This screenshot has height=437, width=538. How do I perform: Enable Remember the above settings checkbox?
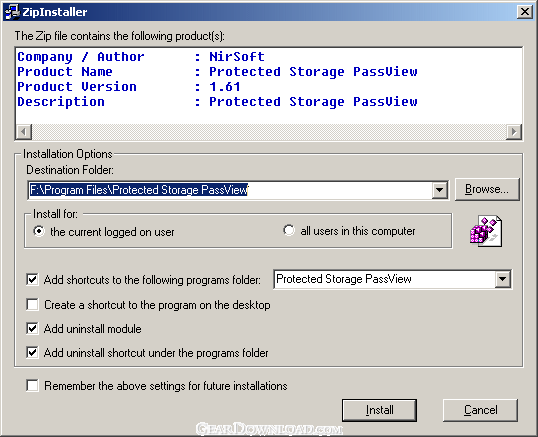click(32, 385)
